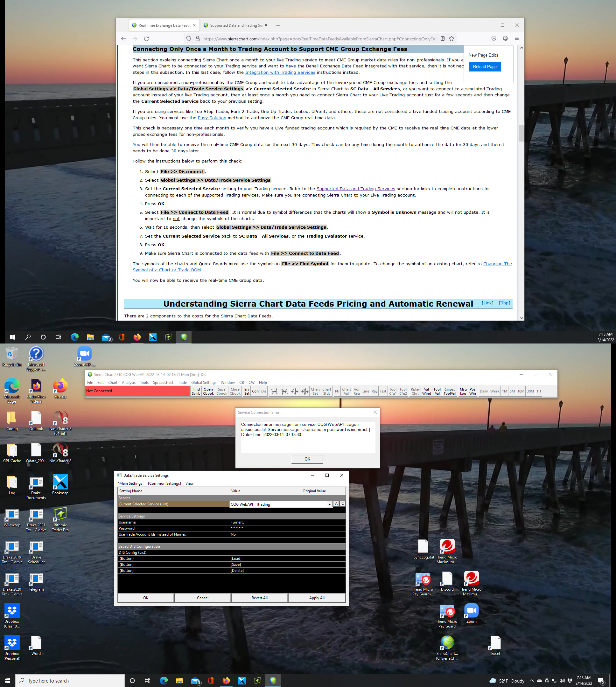Open the Recycle Bin
Viewport: 616px width, 687px height.
pyautogui.click(x=12, y=357)
